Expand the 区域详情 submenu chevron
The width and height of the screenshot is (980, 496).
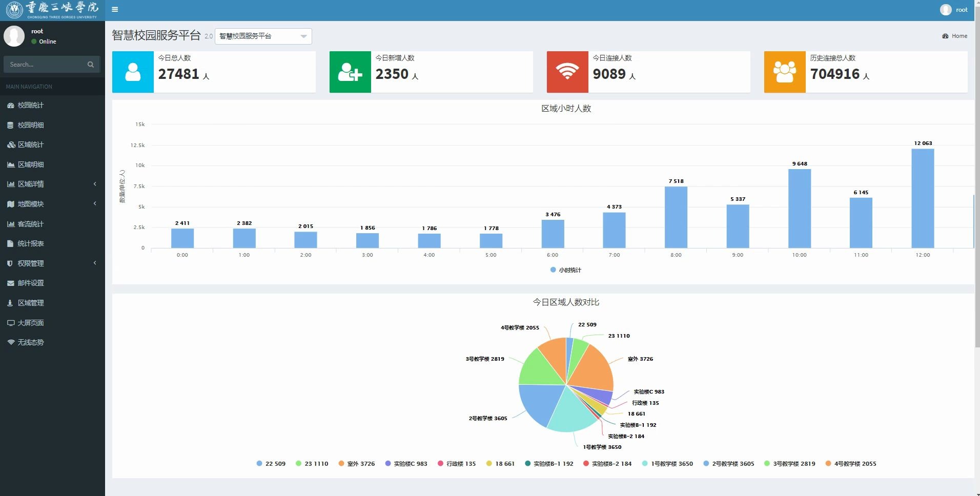point(95,184)
